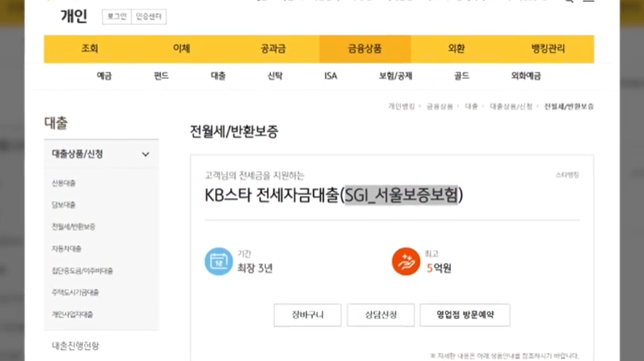
Task: Open 전월세/반환보증 in the sidebar
Action: (73, 226)
